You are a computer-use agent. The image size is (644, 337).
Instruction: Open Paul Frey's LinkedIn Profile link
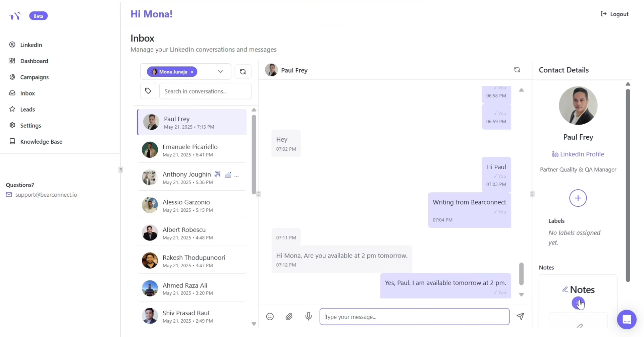pos(578,154)
